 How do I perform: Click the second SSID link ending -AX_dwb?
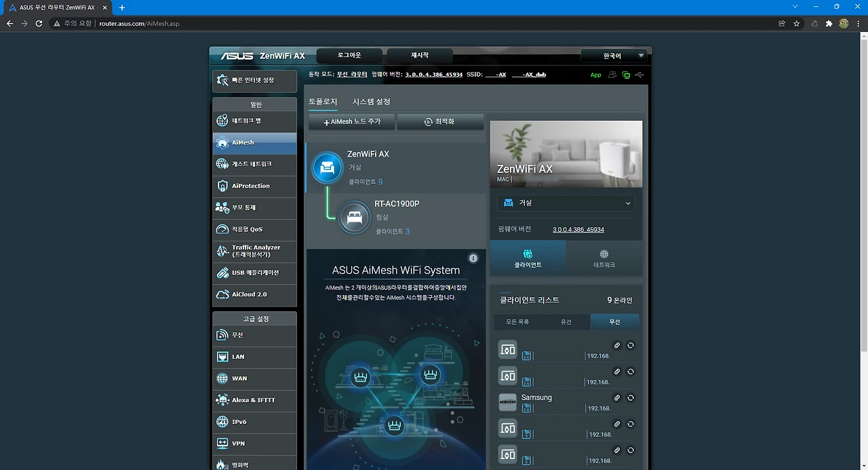pos(529,75)
